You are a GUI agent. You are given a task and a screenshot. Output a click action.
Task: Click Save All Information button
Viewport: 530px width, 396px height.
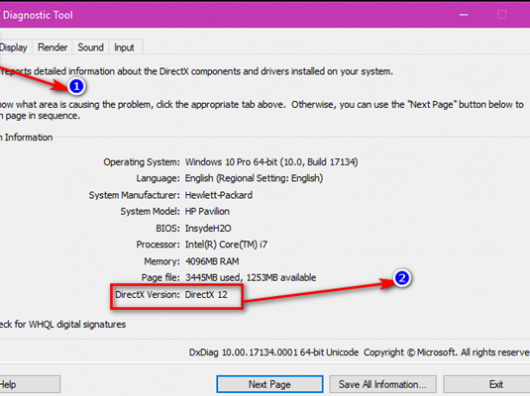pyautogui.click(x=383, y=384)
